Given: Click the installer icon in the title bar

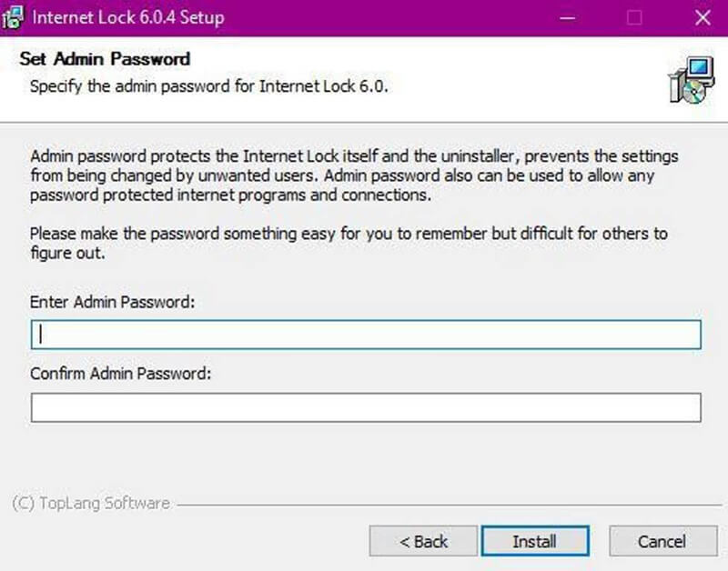Looking at the screenshot, I should [13, 17].
